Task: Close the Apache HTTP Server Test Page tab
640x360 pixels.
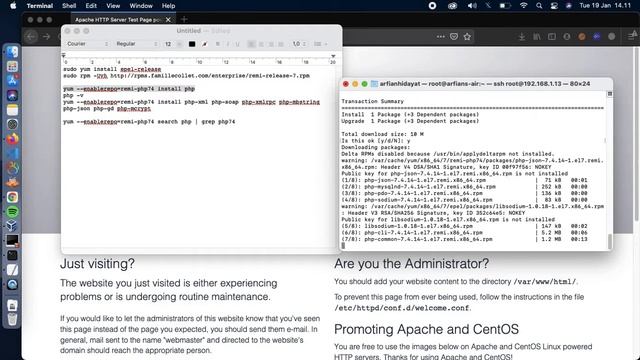Action: click(168, 20)
